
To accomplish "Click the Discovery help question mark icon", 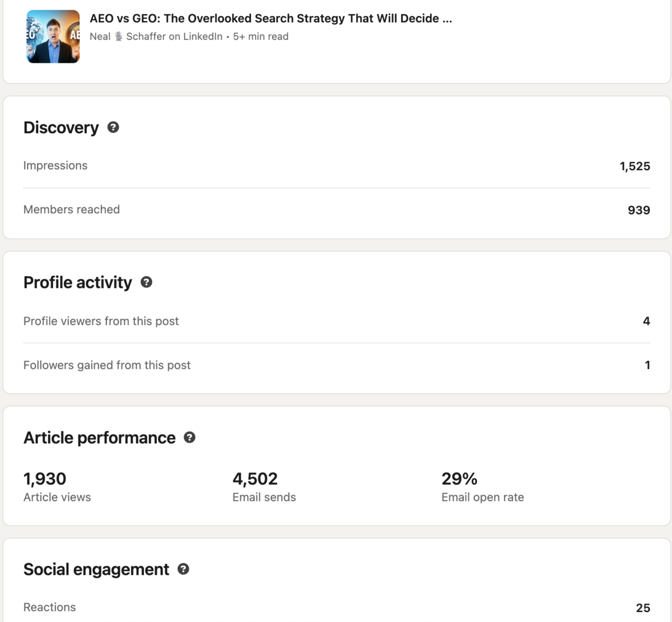I will coord(113,127).
